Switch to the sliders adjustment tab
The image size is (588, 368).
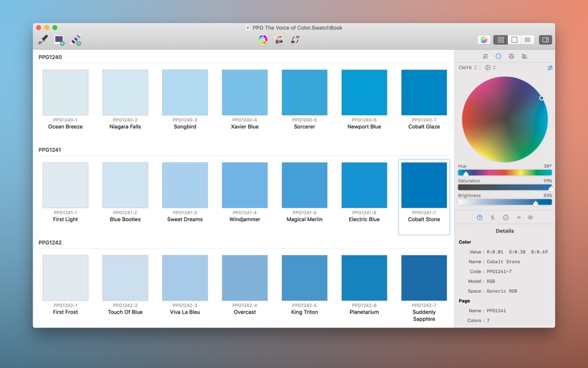coord(485,56)
